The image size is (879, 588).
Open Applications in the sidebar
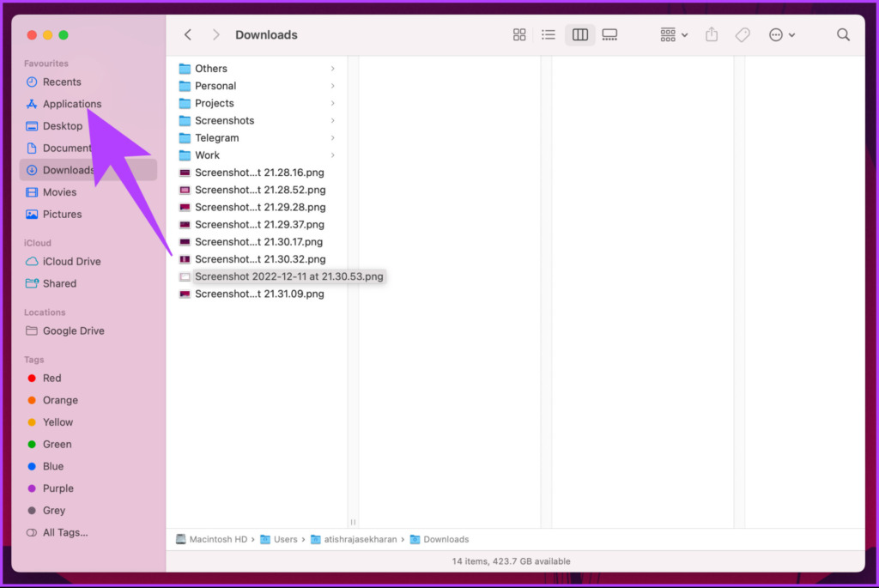88,104
